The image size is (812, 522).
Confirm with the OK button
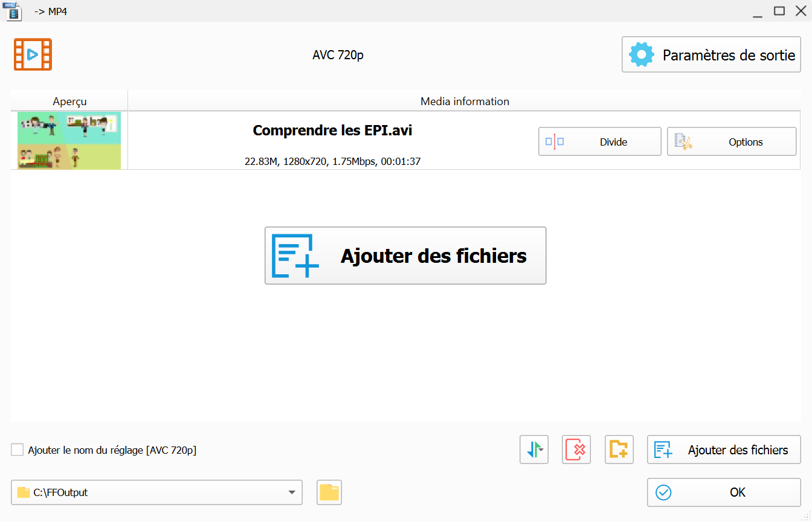[x=723, y=492]
